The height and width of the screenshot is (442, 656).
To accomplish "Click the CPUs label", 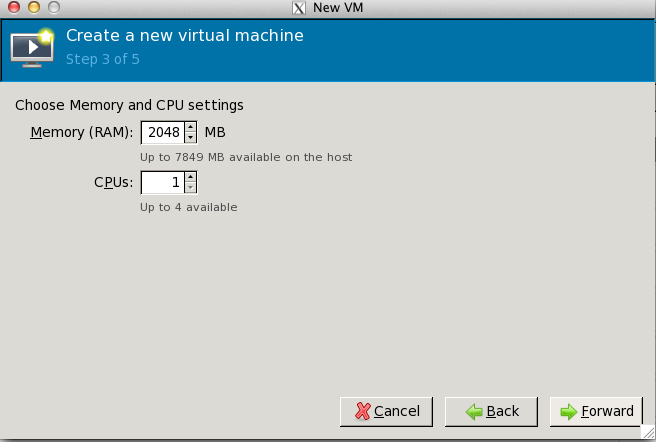I will (x=113, y=182).
